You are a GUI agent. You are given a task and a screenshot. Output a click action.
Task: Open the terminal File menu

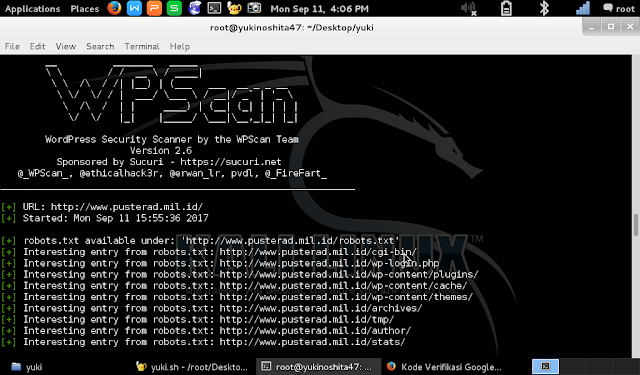tap(12, 47)
